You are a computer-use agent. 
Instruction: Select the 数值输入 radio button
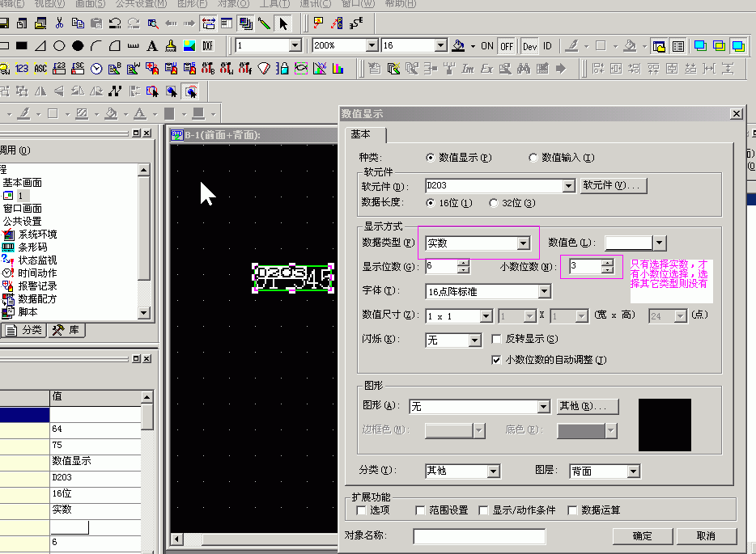pos(533,158)
